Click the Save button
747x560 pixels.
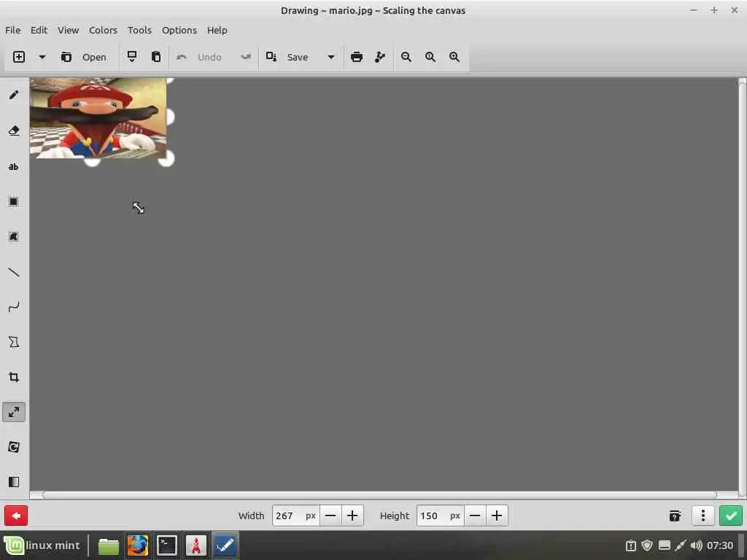[287, 57]
